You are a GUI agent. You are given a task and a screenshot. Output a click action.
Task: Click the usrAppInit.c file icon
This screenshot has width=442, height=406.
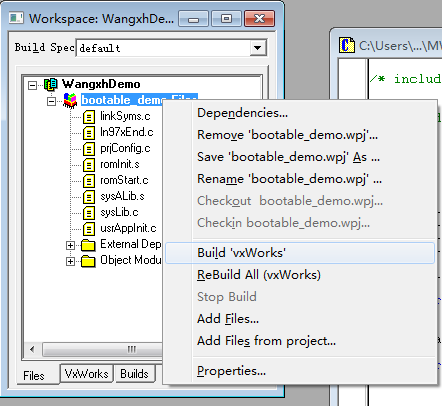[89, 229]
